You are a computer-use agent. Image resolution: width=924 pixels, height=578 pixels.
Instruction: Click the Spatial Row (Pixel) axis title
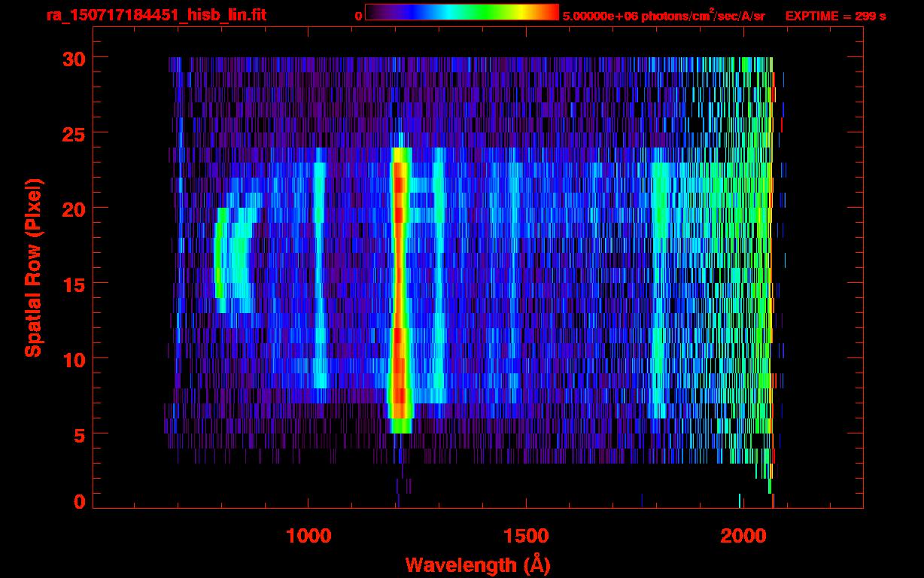33,267
